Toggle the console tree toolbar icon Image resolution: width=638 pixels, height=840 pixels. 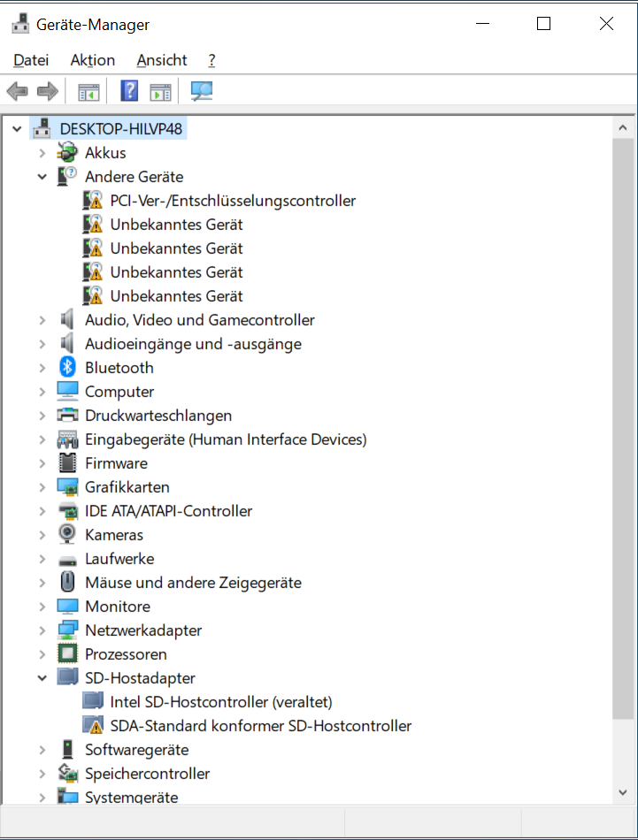pos(88,91)
